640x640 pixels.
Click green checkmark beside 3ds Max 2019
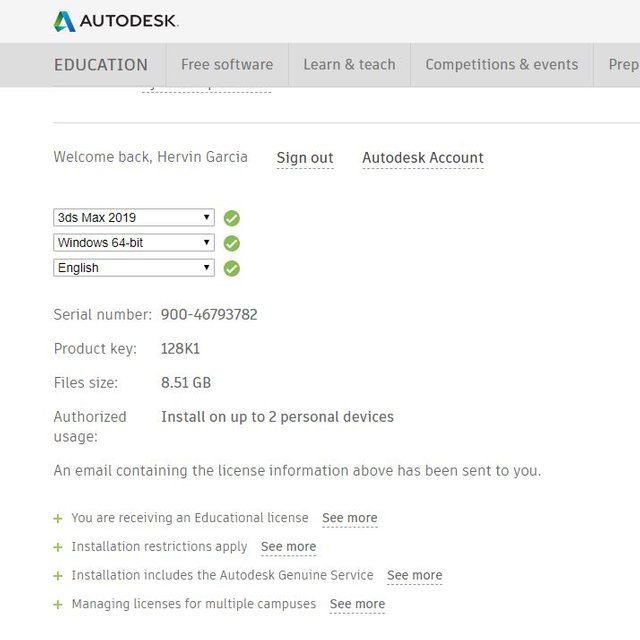(232, 218)
